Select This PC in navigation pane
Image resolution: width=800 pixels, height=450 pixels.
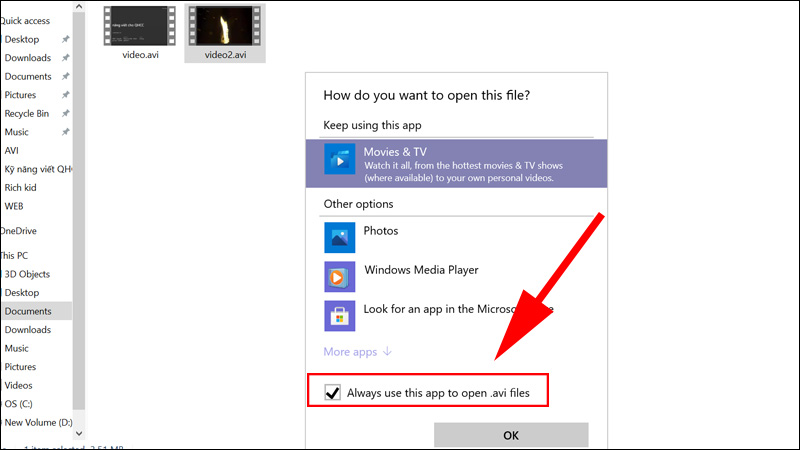pos(14,255)
